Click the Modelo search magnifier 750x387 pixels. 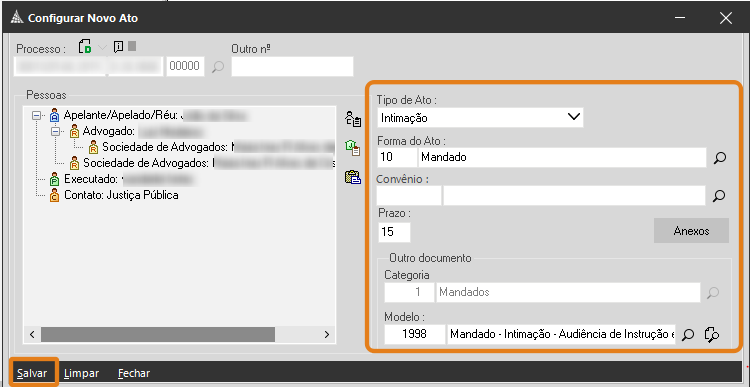pos(688,334)
